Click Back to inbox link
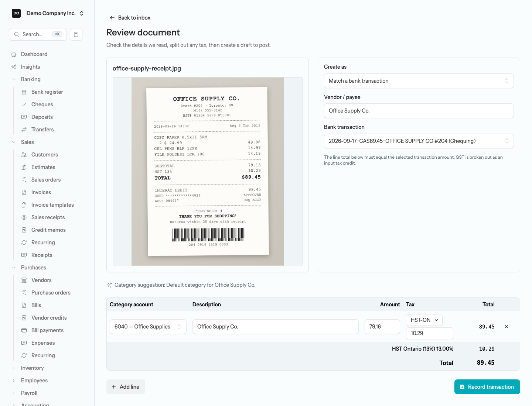Image resolution: width=532 pixels, height=406 pixels. (x=130, y=18)
